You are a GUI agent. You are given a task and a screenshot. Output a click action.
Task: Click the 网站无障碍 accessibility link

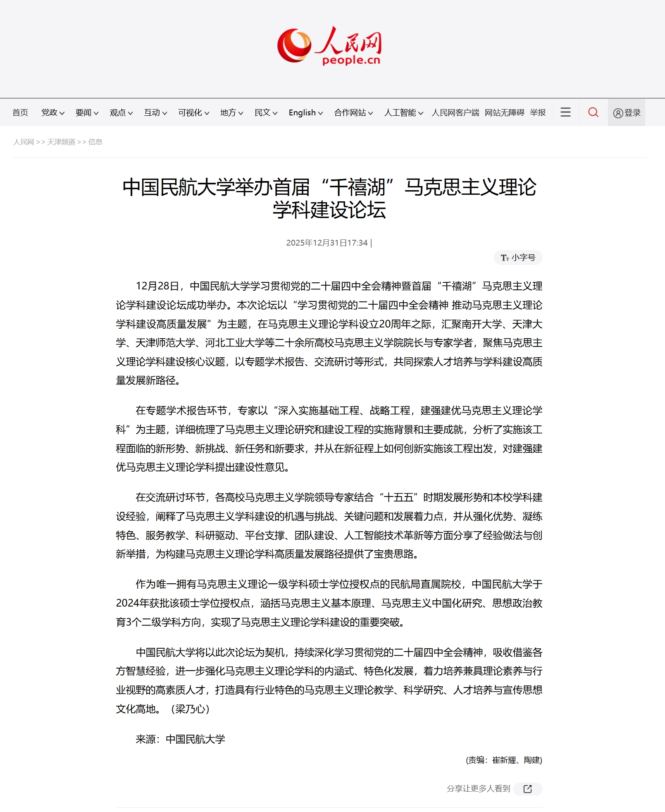(504, 113)
